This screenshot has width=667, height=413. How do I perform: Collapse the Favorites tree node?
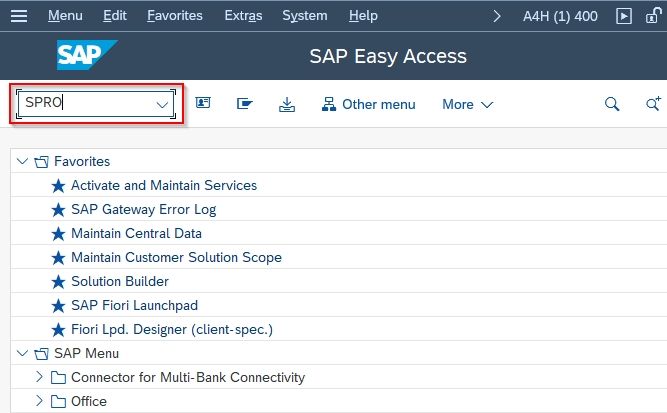[22, 161]
